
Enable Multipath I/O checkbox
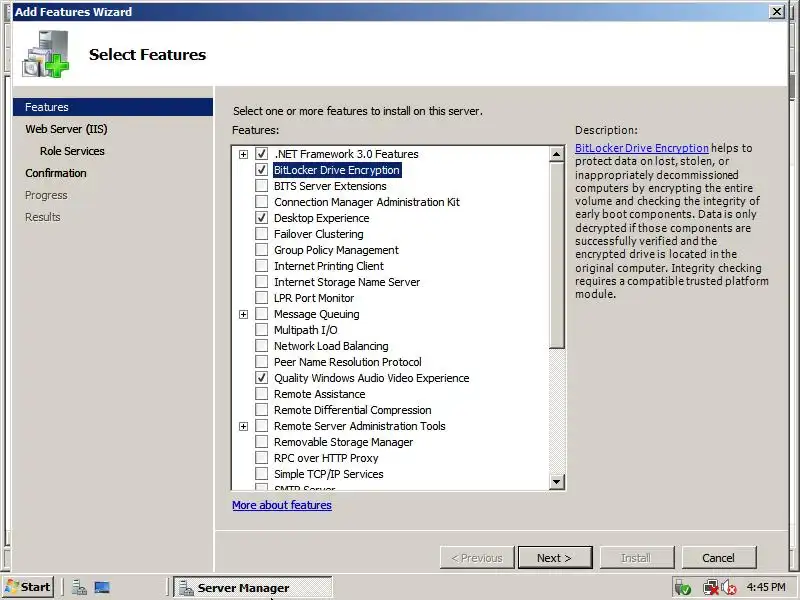tap(261, 330)
